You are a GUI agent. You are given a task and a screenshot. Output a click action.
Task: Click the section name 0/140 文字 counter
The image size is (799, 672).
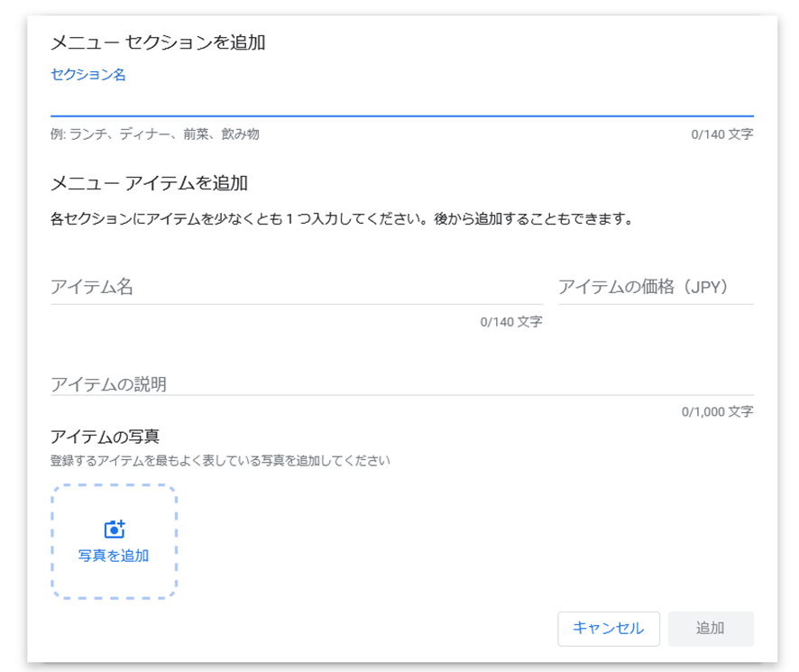(722, 134)
